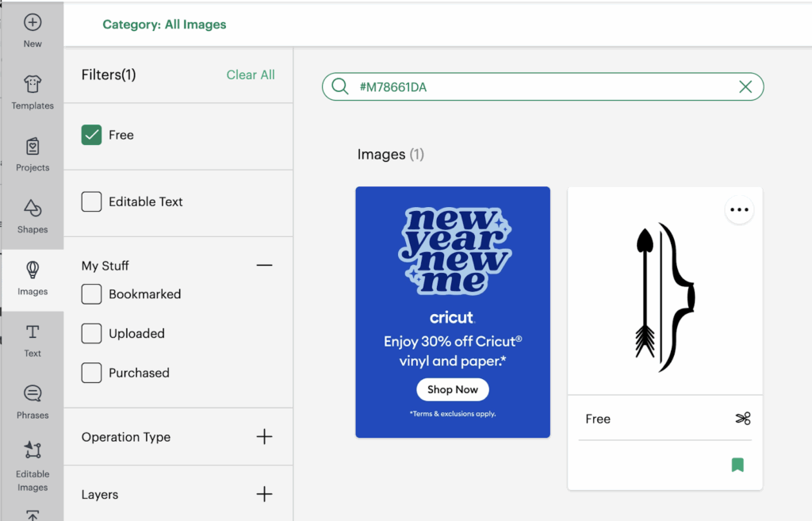Clear the search field with X
Screen dimensions: 812x521
point(745,86)
